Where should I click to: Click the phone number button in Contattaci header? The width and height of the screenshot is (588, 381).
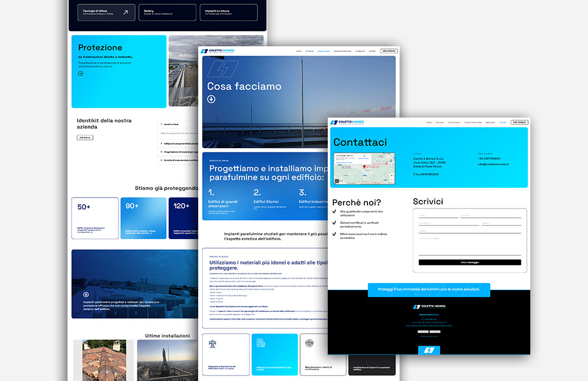[519, 122]
